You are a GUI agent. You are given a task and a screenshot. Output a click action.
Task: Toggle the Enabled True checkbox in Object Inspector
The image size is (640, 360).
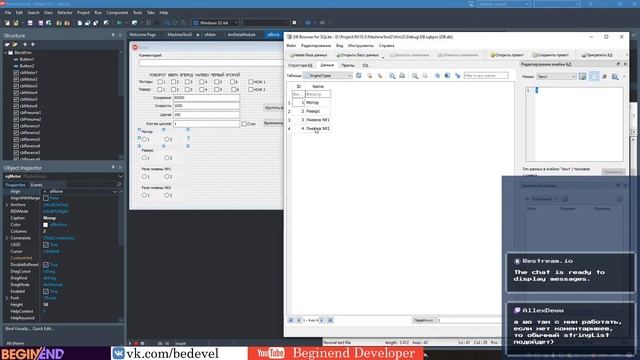tap(46, 291)
